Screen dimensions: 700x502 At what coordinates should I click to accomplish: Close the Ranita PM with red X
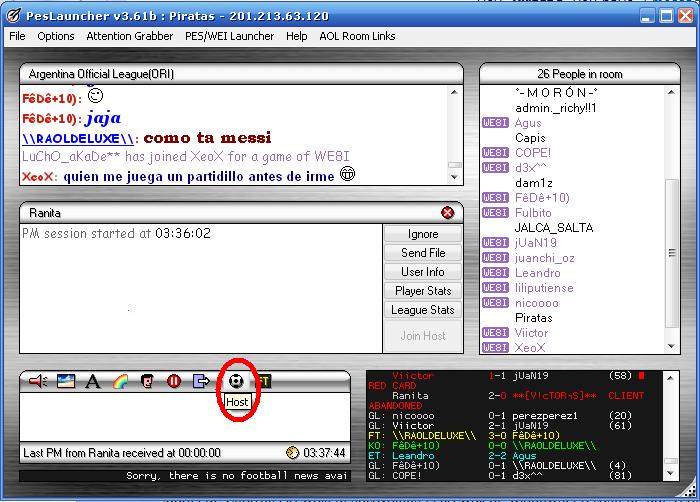(447, 213)
